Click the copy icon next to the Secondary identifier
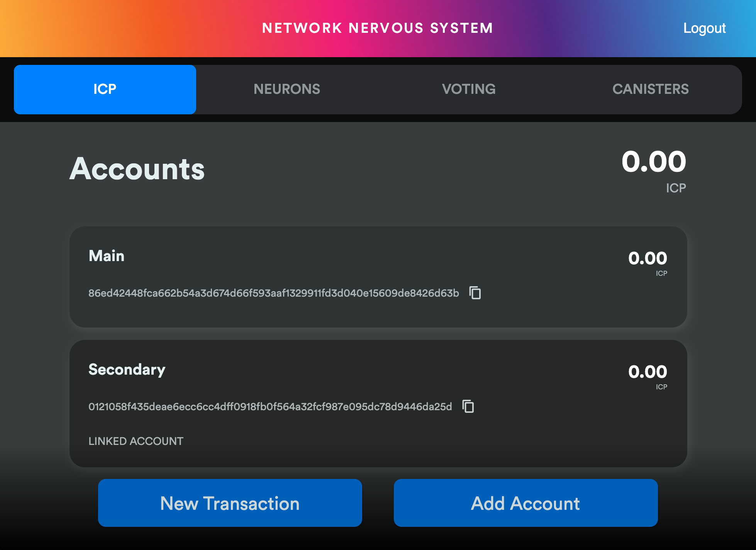This screenshot has height=550, width=756. 468,406
